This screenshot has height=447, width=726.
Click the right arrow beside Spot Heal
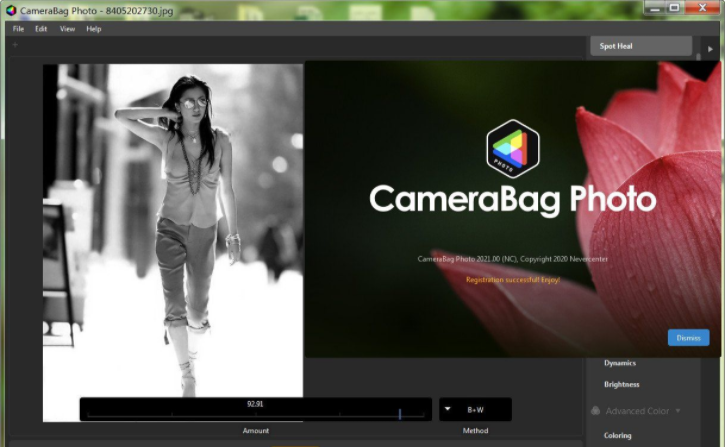710,49
